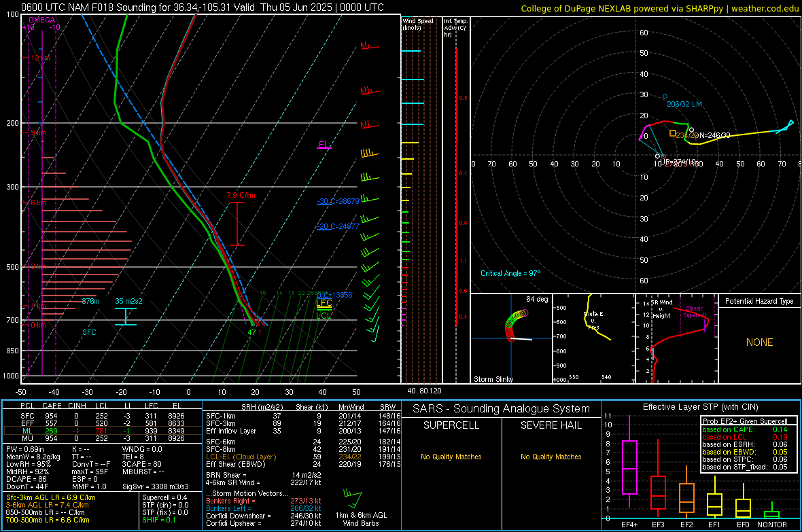Click the DCAPE = 86 value

[x=26, y=479]
